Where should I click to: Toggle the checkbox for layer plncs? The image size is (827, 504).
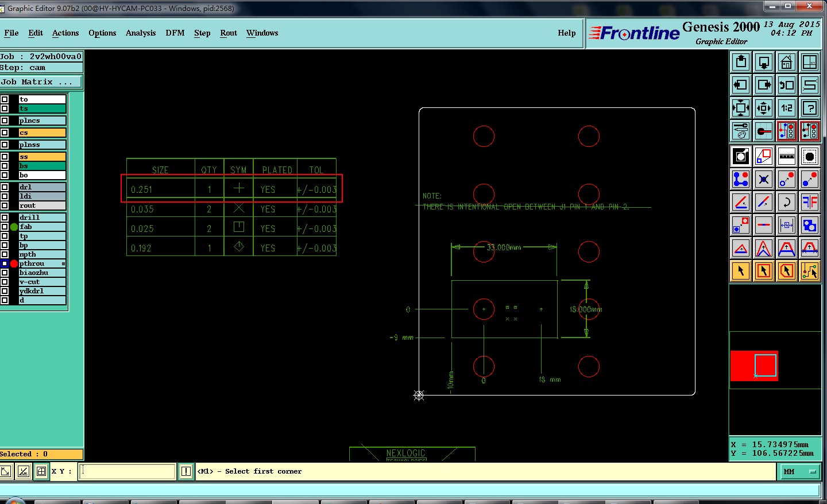tap(5, 121)
